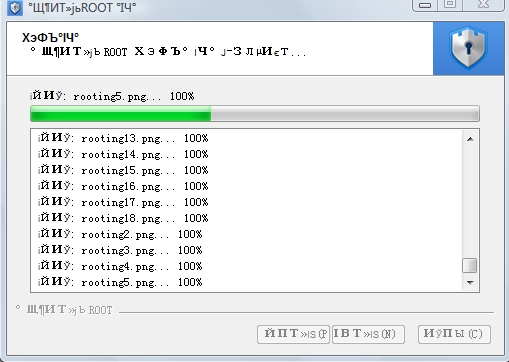Viewport: 509px width, 362px height.
Task: Click the scroll down arrow in the log list
Action: pyautogui.click(x=470, y=283)
